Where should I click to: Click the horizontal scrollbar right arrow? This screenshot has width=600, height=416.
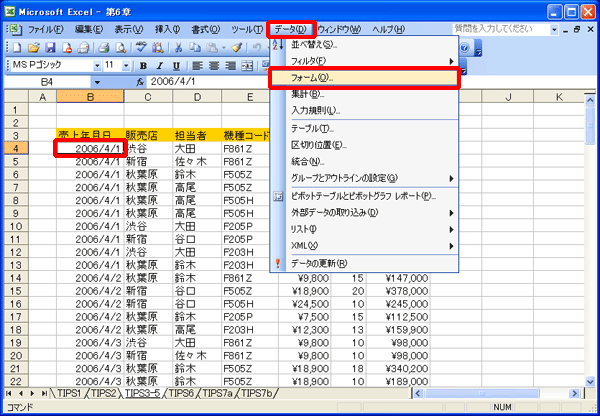click(575, 393)
